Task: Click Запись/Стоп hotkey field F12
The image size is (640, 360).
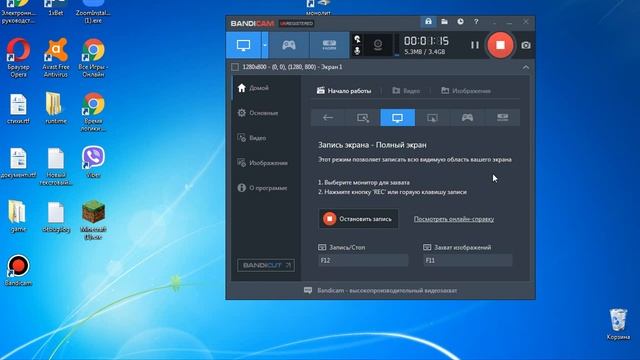Action: (363, 260)
